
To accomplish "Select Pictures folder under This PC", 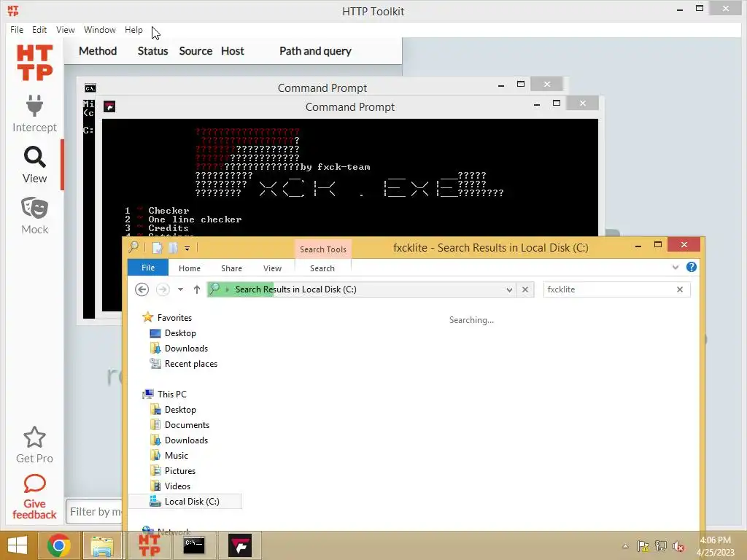I will click(x=179, y=470).
